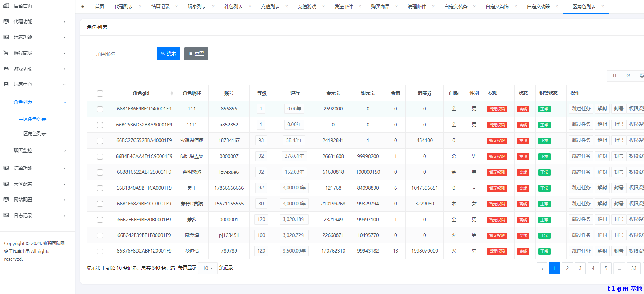Click the 游戏商城 shopping cart icon
This screenshot has height=294, width=644.
(6, 53)
